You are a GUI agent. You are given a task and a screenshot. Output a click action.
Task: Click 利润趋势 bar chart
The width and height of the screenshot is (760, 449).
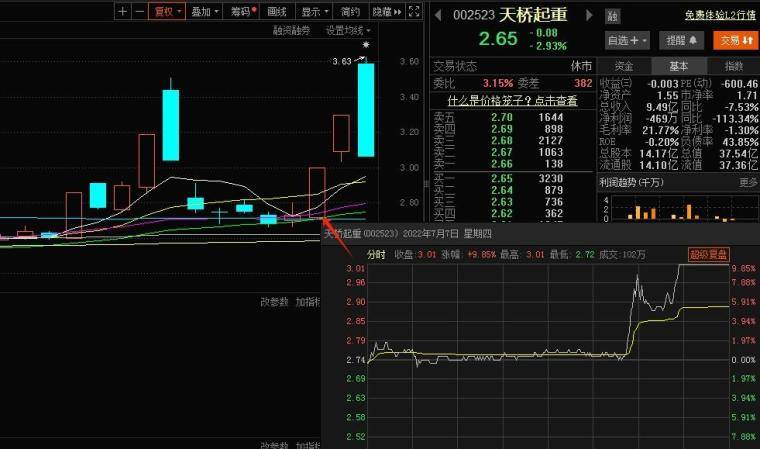(x=679, y=208)
